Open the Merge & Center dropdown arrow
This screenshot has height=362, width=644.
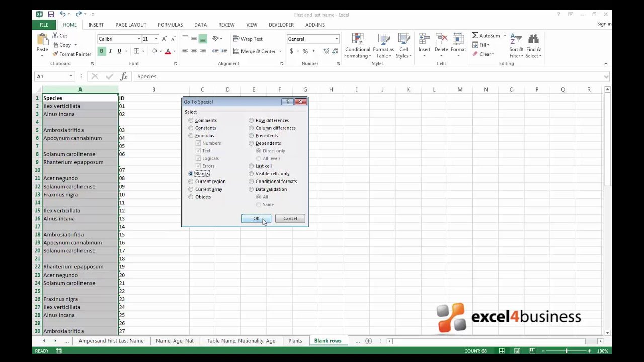[x=280, y=51]
